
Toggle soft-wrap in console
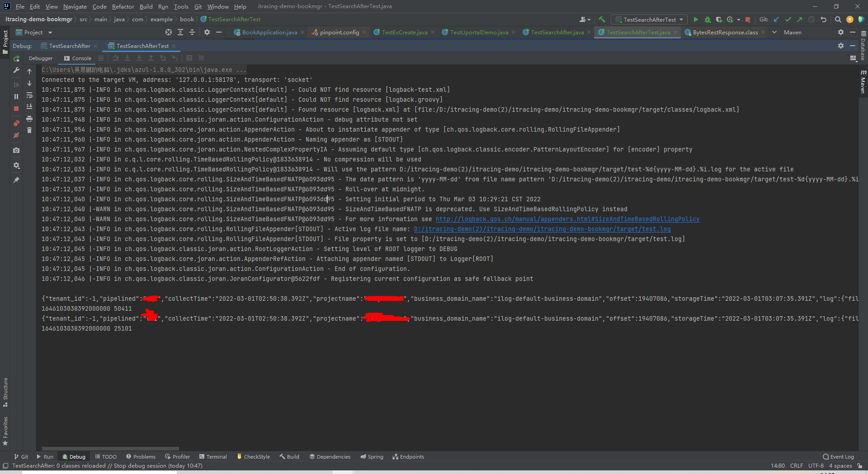pyautogui.click(x=29, y=95)
